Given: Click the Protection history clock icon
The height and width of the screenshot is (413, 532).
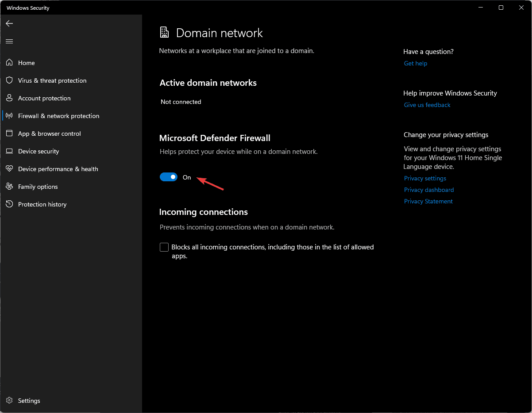Looking at the screenshot, I should [x=9, y=204].
